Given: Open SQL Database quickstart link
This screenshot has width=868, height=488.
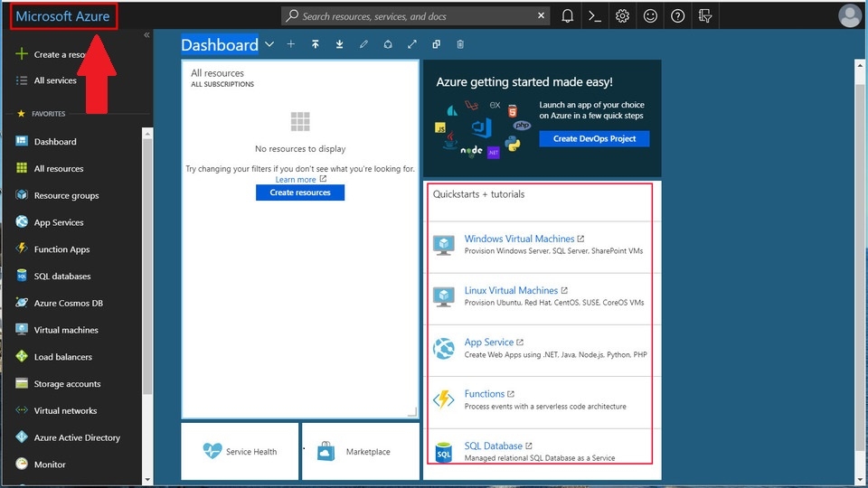Looking at the screenshot, I should 494,446.
